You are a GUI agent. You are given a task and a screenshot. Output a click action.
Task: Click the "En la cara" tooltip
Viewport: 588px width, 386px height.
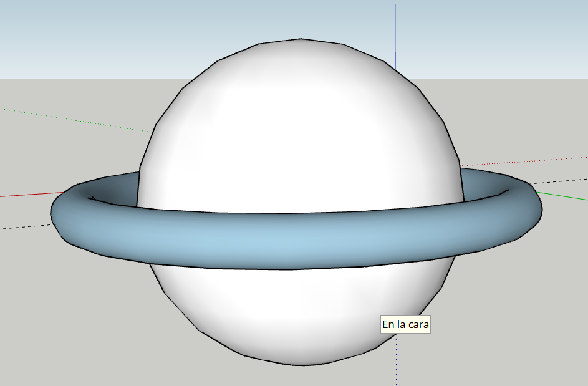click(405, 325)
